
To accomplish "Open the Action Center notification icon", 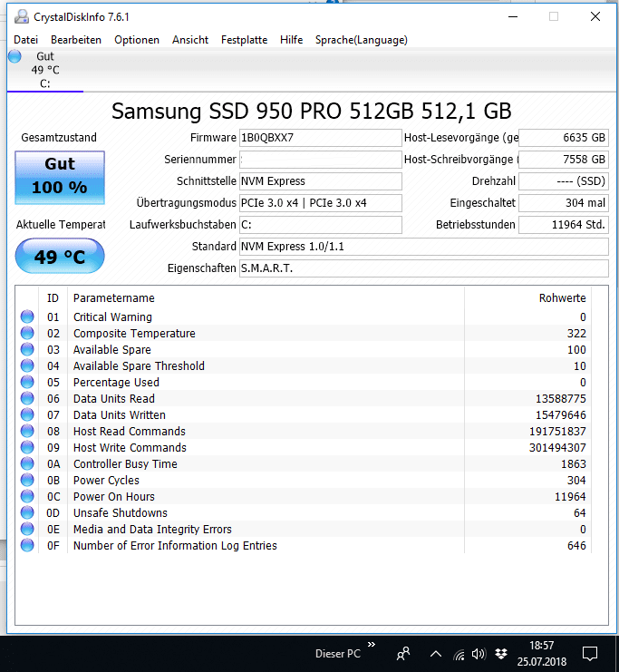I will tap(590, 654).
